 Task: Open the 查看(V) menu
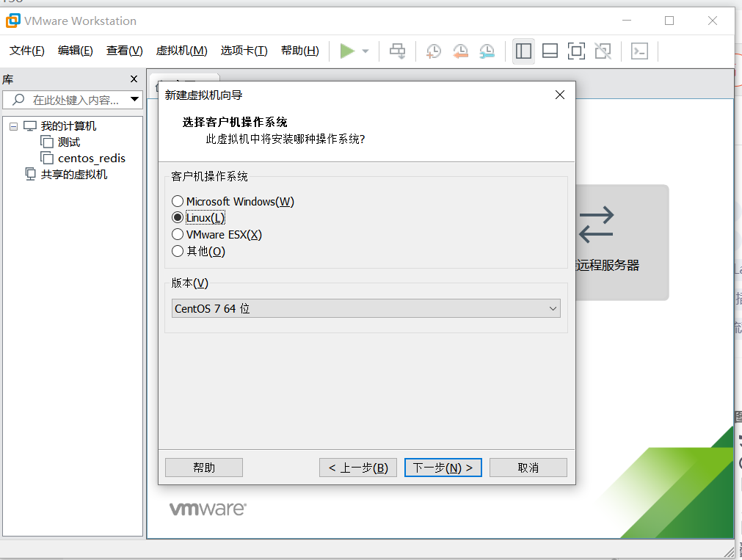(x=125, y=51)
